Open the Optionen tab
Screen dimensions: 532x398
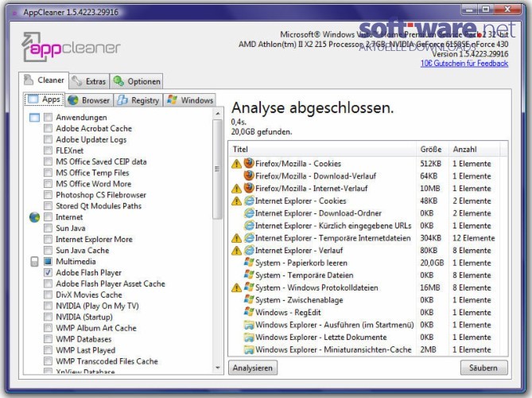coord(137,81)
